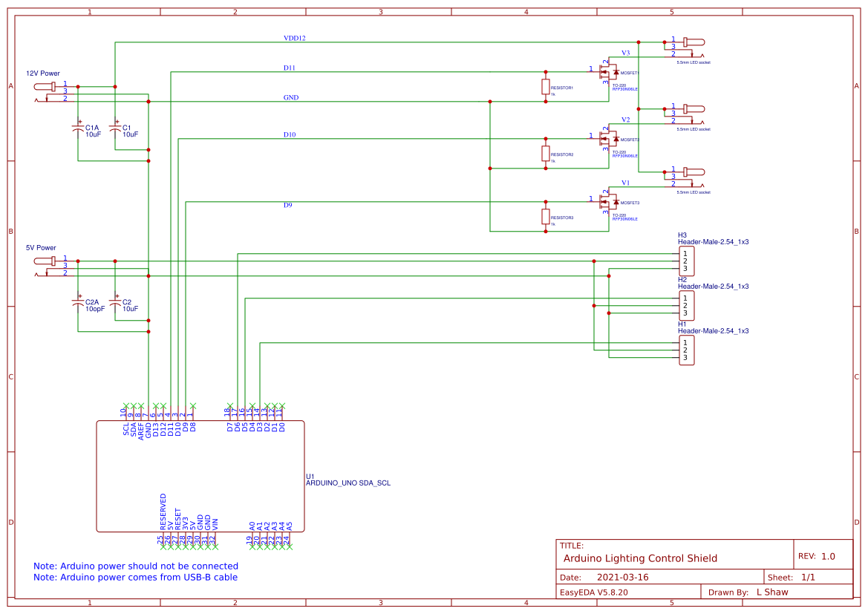Viewport: 868px width, 614px height.
Task: Click the MOSFET3 symbol near net V1
Action: point(609,200)
